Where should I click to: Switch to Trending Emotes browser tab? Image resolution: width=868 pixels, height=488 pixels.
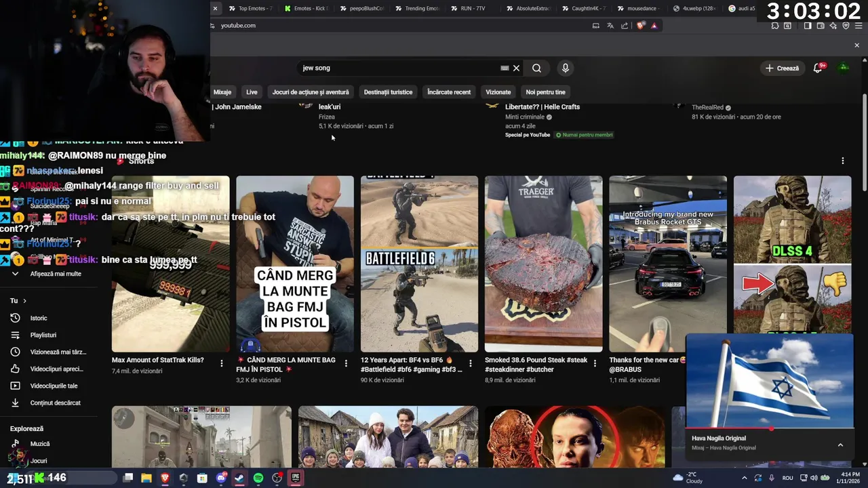(x=417, y=8)
